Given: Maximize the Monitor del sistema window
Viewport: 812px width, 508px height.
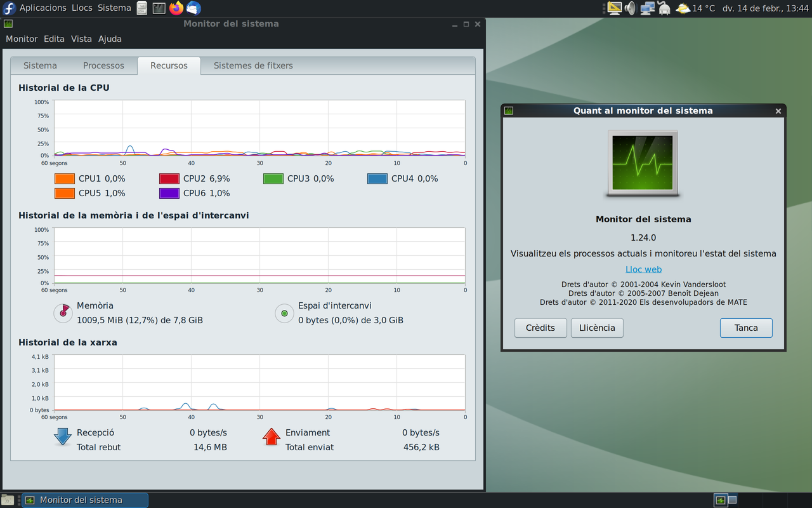Looking at the screenshot, I should pyautogui.click(x=466, y=24).
